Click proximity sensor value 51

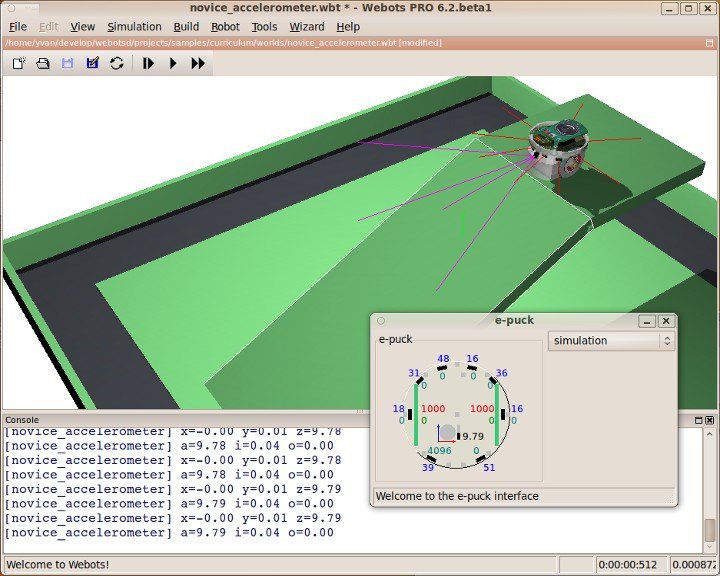click(489, 467)
